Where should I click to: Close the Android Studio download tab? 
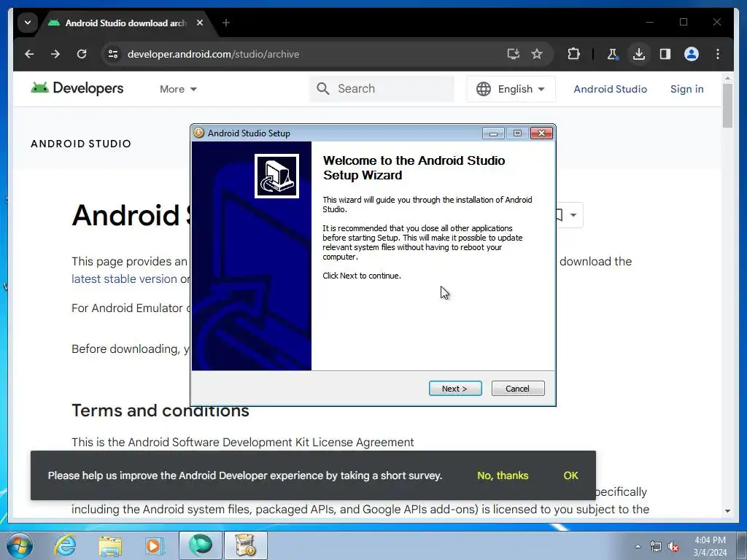[x=200, y=23]
